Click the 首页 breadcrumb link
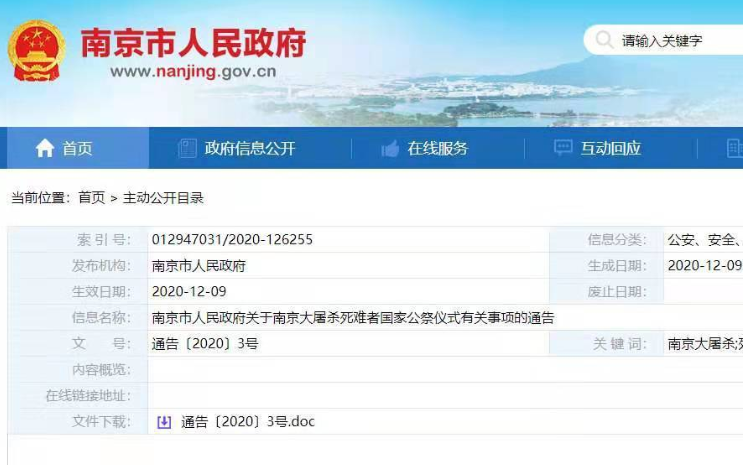The image size is (745, 465). coord(91,198)
